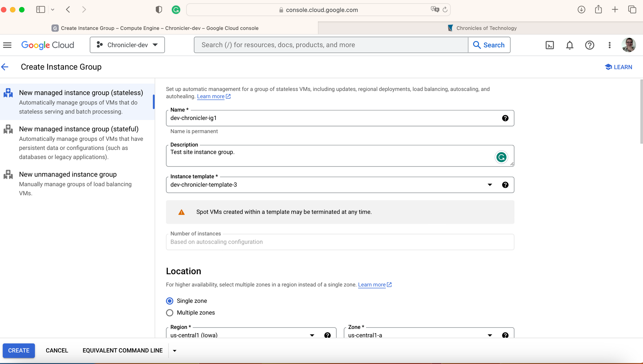Click the blue CREATE button
Image resolution: width=643 pixels, height=364 pixels.
coord(19,350)
